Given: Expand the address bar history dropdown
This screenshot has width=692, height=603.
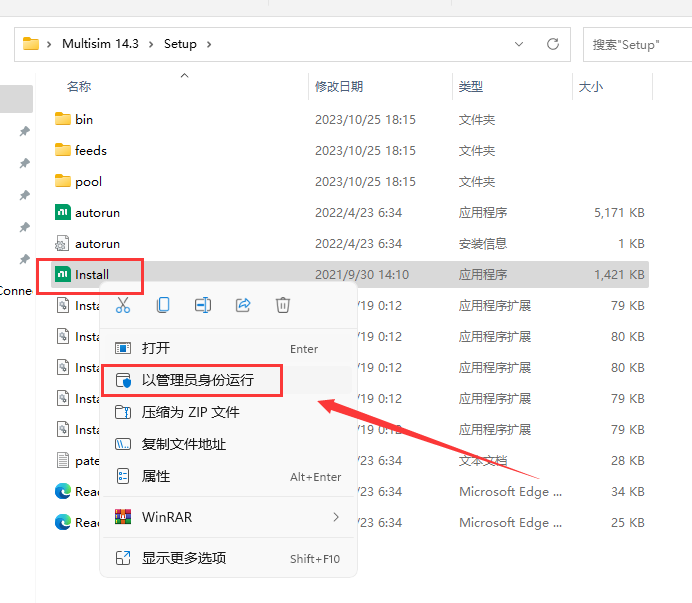Looking at the screenshot, I should [518, 44].
